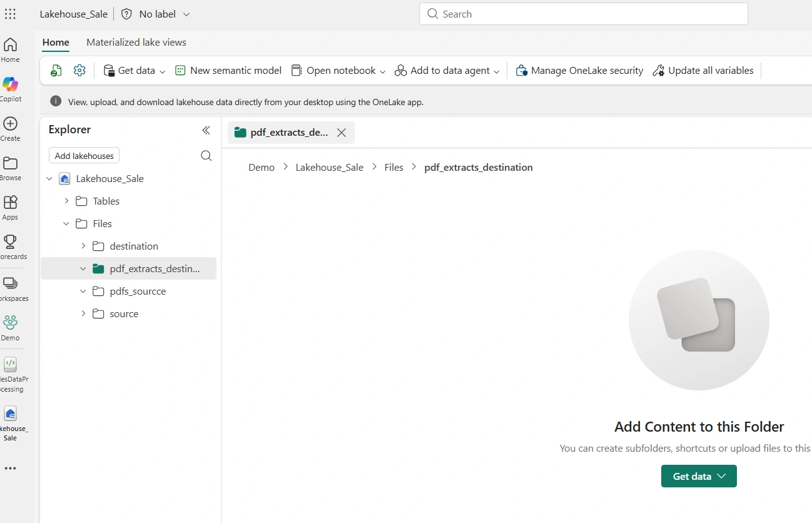The width and height of the screenshot is (812, 523).
Task: Open Copilot from the left rail
Action: (x=10, y=89)
